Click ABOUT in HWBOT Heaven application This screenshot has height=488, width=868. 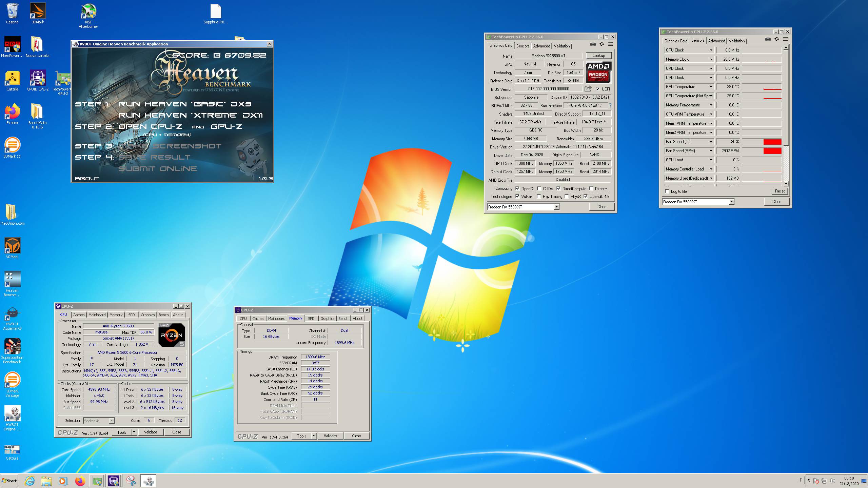coord(87,178)
